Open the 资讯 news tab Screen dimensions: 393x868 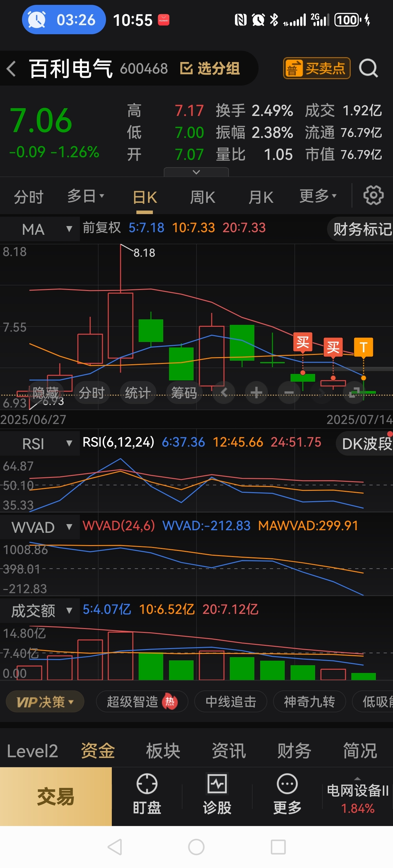coord(229,751)
